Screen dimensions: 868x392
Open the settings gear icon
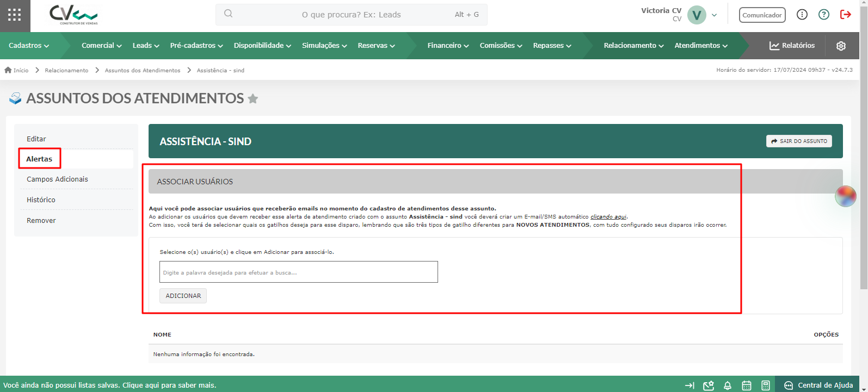tap(841, 46)
